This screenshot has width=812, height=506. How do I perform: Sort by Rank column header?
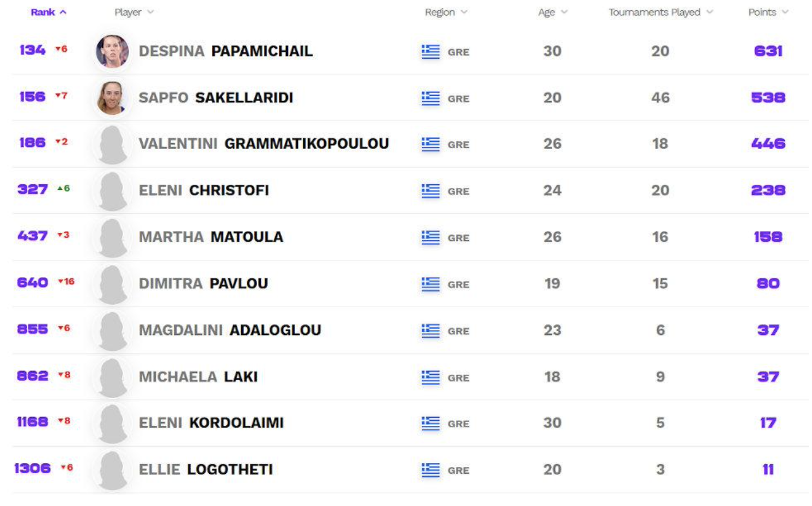coord(49,12)
